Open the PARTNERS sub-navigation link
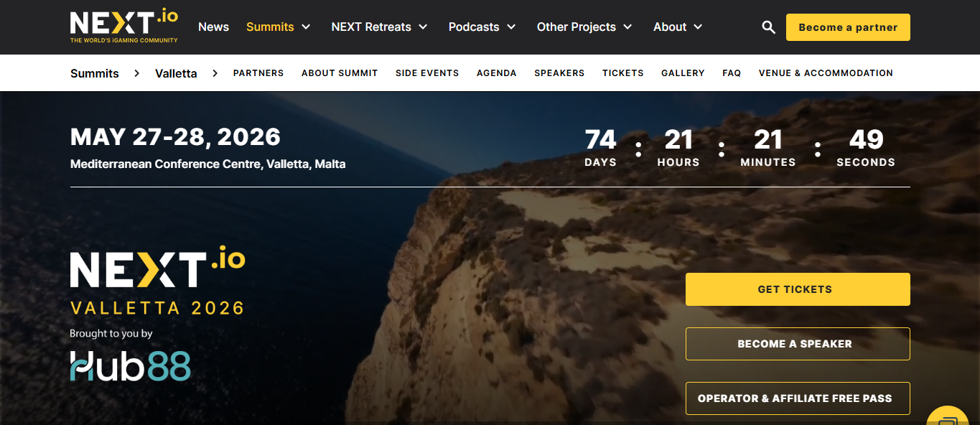This screenshot has height=425, width=980. tap(258, 73)
